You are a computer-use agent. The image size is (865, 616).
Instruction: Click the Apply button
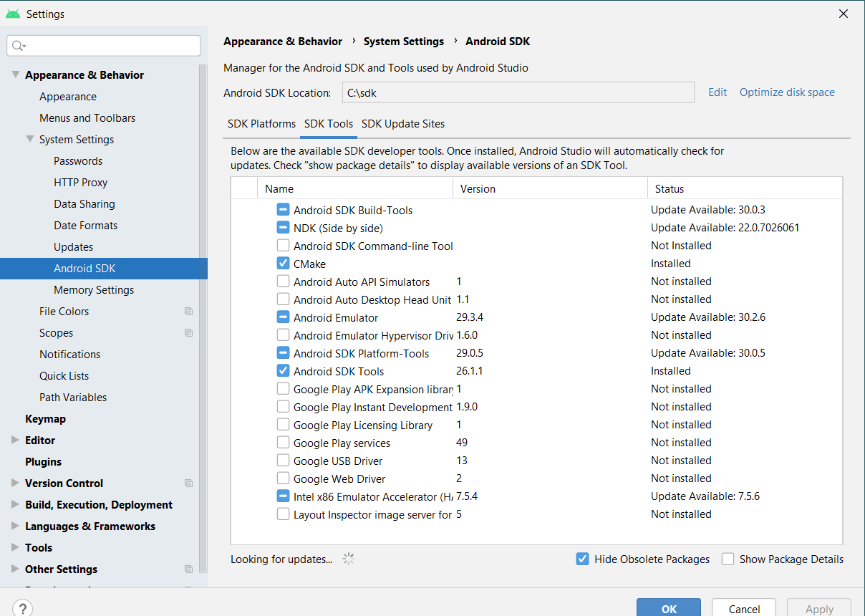(819, 608)
